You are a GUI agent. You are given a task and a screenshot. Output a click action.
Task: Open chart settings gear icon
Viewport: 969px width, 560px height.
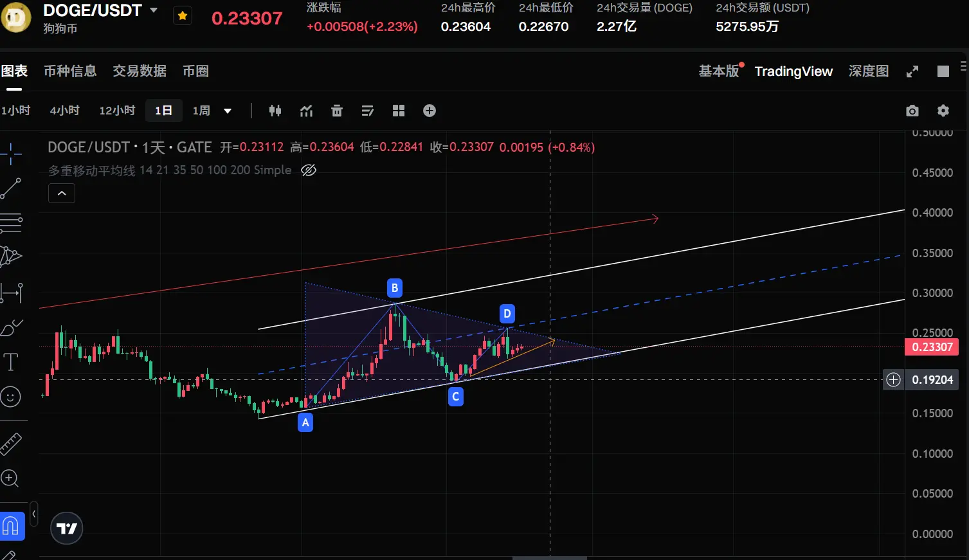(943, 111)
